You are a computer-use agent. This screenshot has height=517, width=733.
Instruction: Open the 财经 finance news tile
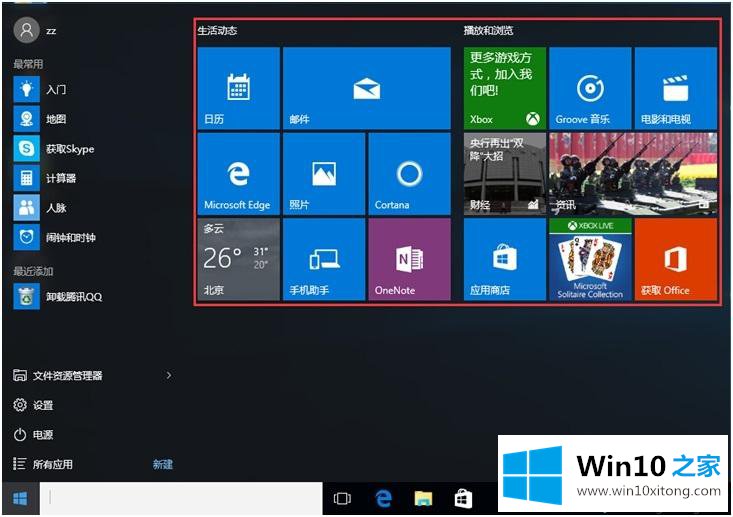[x=505, y=174]
